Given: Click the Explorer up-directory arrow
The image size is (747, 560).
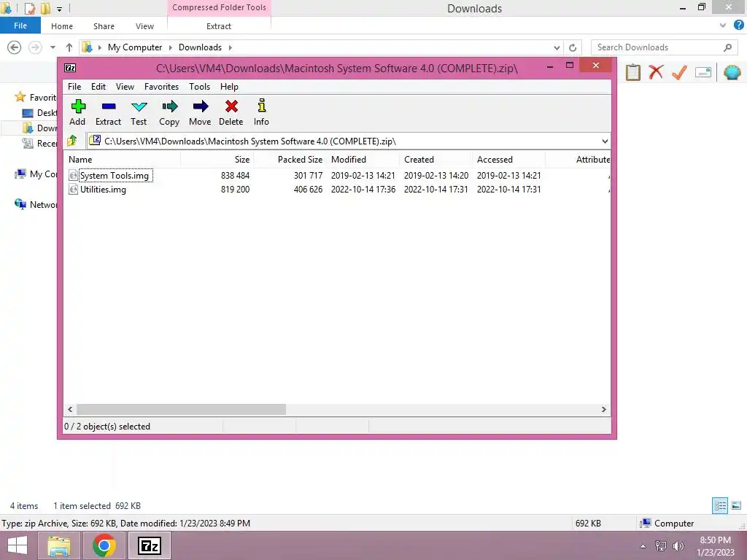Looking at the screenshot, I should click(x=69, y=47).
